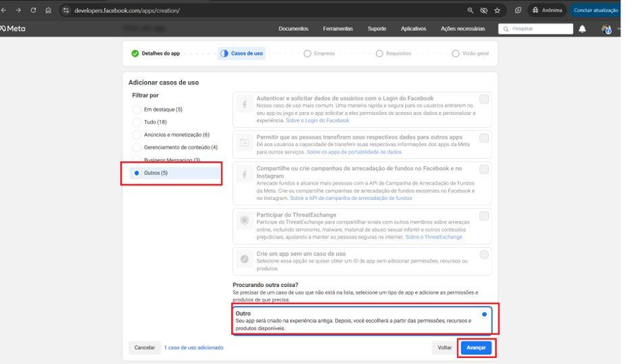Open the Ferramentas menu
This screenshot has width=635, height=364.
click(337, 29)
